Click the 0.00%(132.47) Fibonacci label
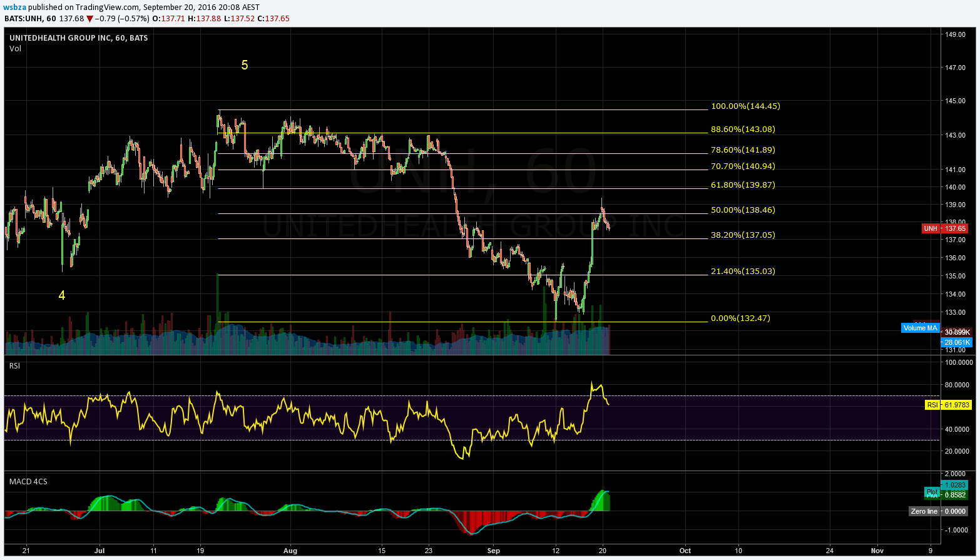Viewport: 980px width, 560px height. tap(741, 318)
